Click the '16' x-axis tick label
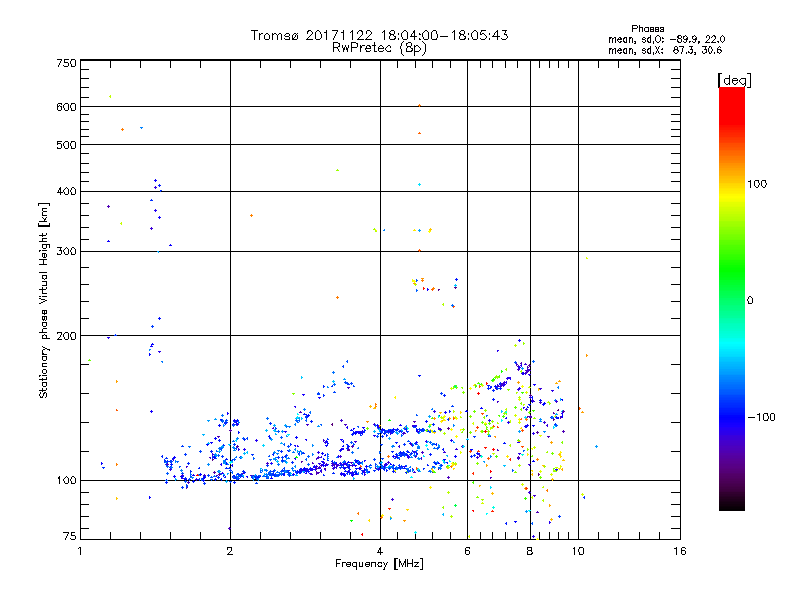Image resolution: width=800 pixels, height=600 pixels. [680, 551]
